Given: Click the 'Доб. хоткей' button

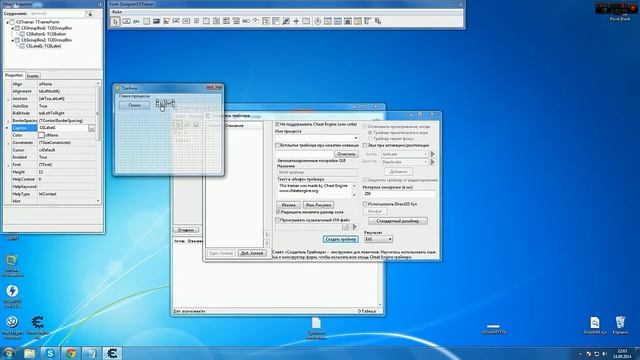Looking at the screenshot, I should tap(252, 253).
